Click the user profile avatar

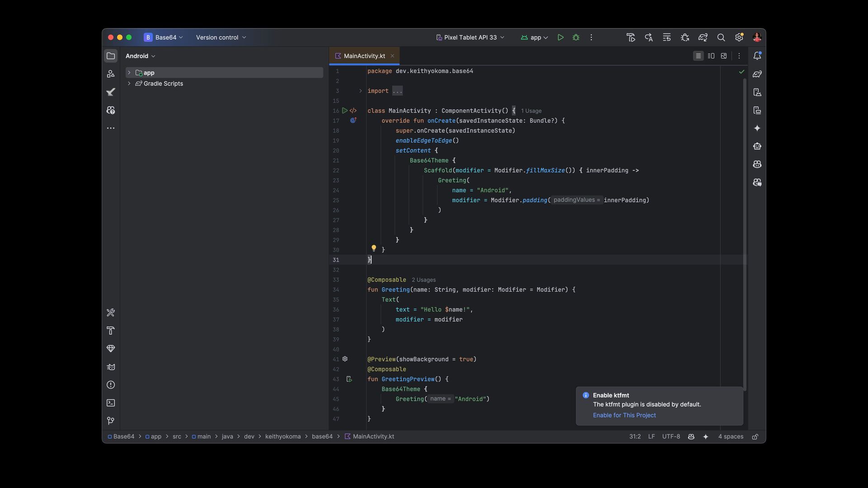click(757, 38)
